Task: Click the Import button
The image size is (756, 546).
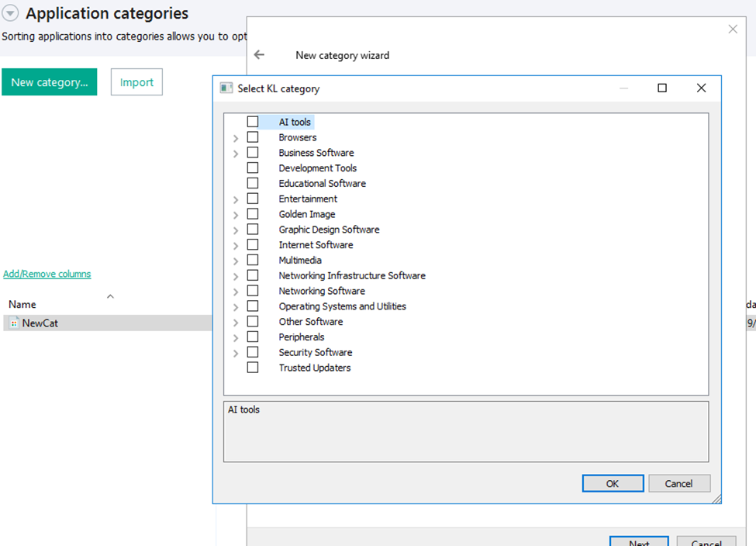Action: coord(136,82)
